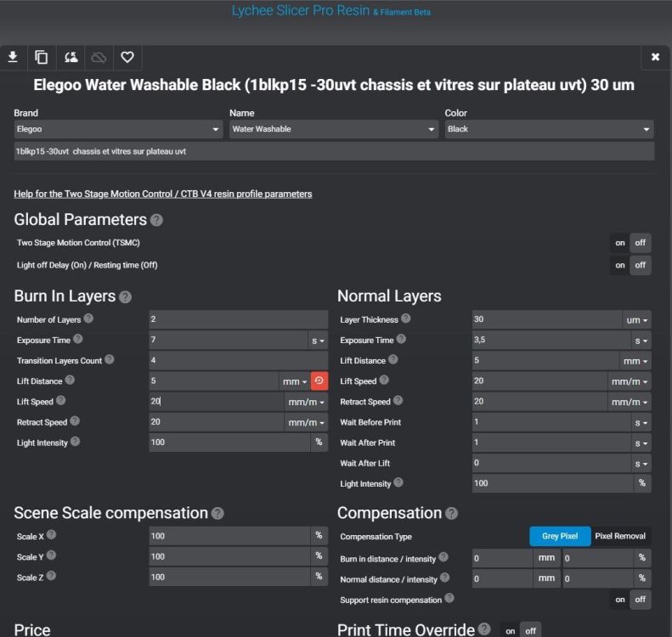Open the Color dropdown showing Black
Screen dimensions: 672x637
(x=549, y=129)
